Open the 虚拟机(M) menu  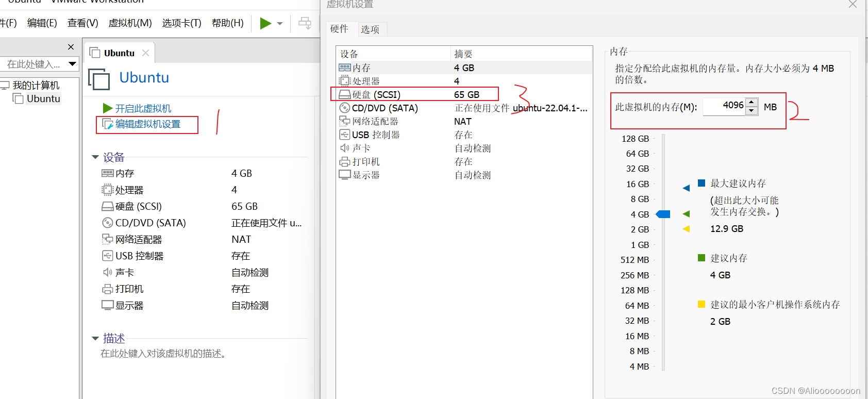click(x=130, y=23)
